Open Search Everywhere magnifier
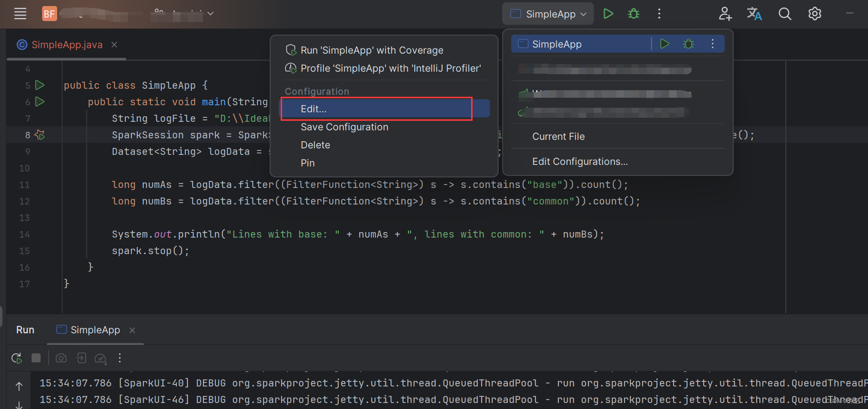Image resolution: width=868 pixels, height=409 pixels. tap(785, 14)
